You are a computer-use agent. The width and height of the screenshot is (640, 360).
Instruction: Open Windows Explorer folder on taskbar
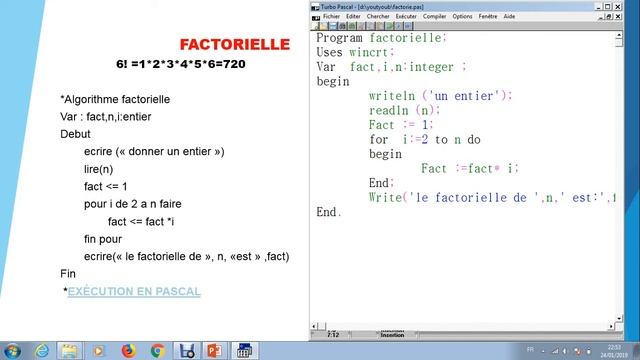[x=69, y=351]
